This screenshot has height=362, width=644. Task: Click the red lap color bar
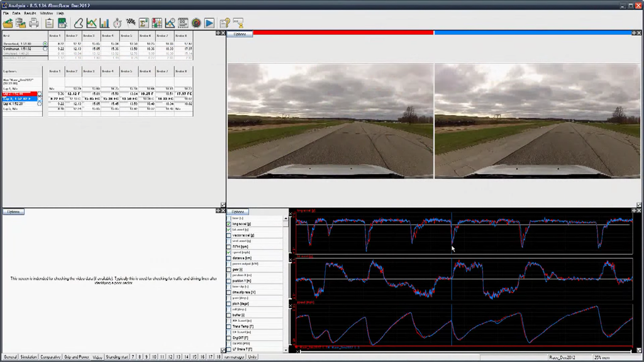pos(343,33)
